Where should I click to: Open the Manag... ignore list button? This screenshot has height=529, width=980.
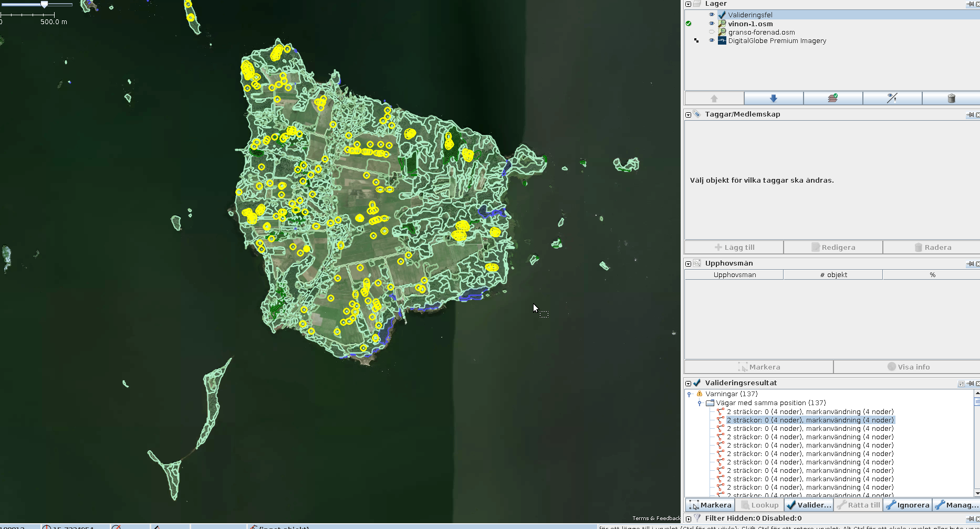pyautogui.click(x=956, y=505)
